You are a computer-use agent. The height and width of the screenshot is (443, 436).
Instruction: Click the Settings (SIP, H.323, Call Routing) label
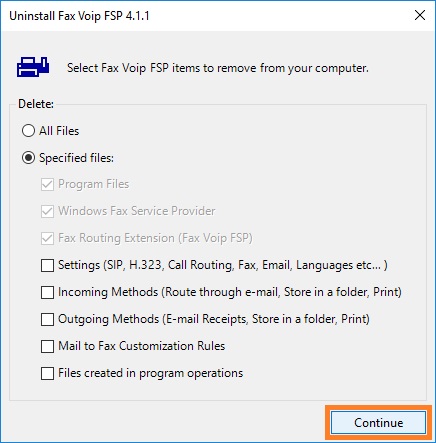pos(223,265)
